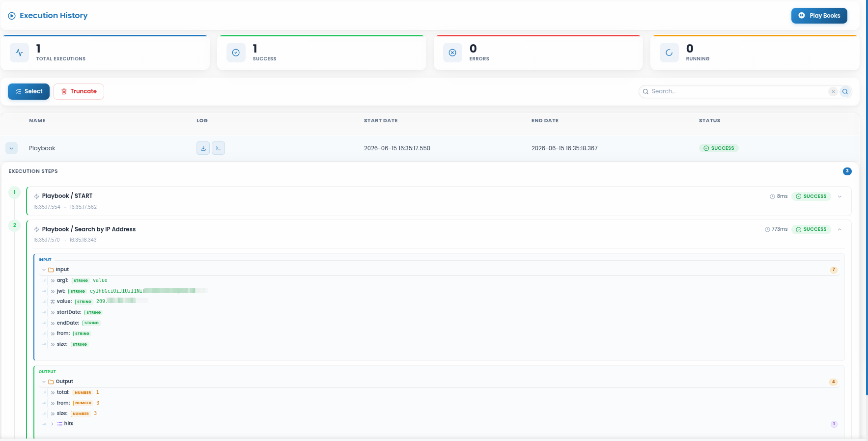This screenshot has height=441, width=868.
Task: Clear the search box with the X icon
Action: pos(833,91)
